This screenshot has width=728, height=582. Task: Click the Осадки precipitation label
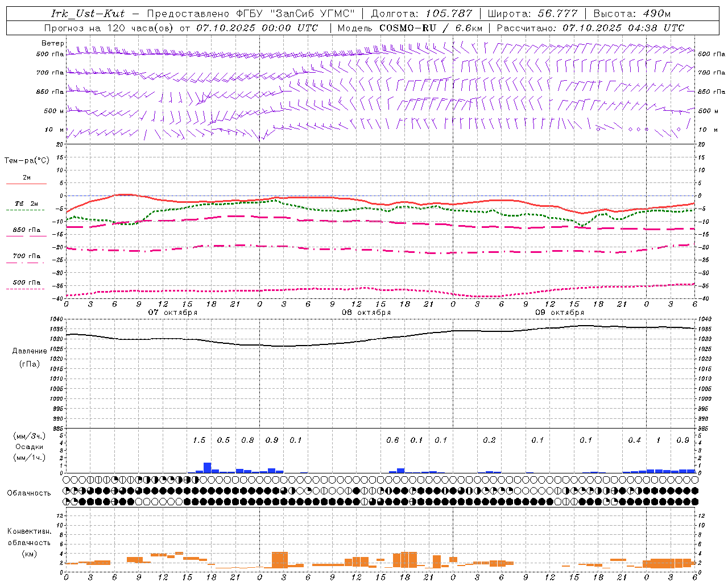(30, 447)
